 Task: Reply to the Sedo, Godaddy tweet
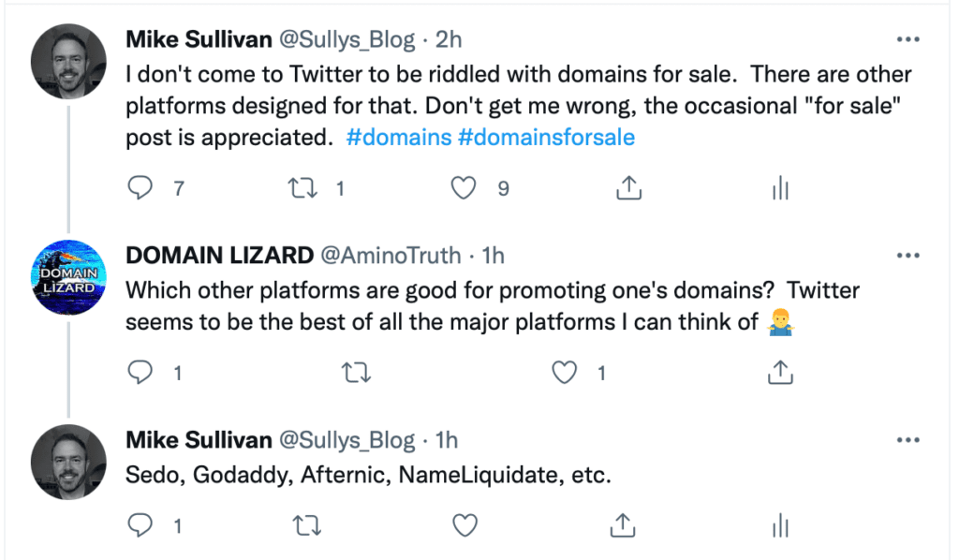pyautogui.click(x=140, y=526)
